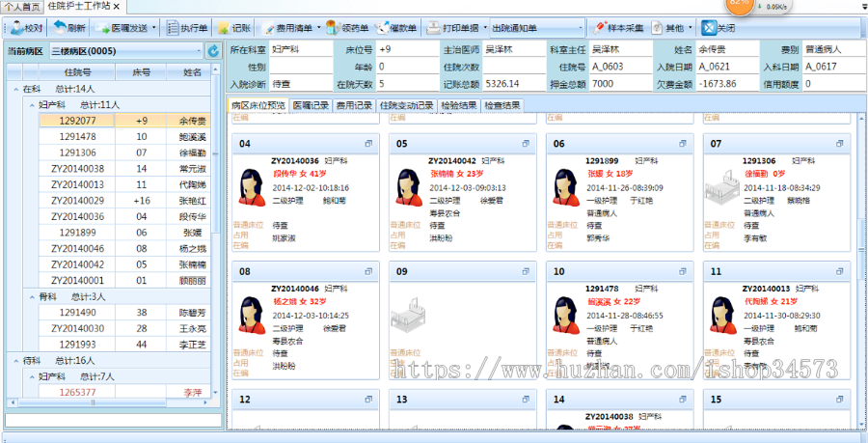
Task: Maximize bed card 09 via its corner icon
Action: tap(526, 272)
